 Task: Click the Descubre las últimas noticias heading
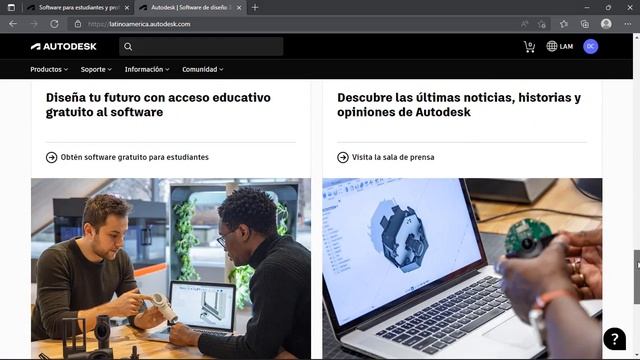pyautogui.click(x=459, y=105)
